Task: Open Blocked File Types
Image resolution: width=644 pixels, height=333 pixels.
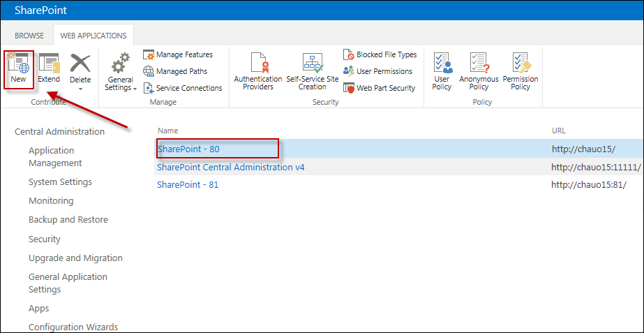Action: (380, 54)
